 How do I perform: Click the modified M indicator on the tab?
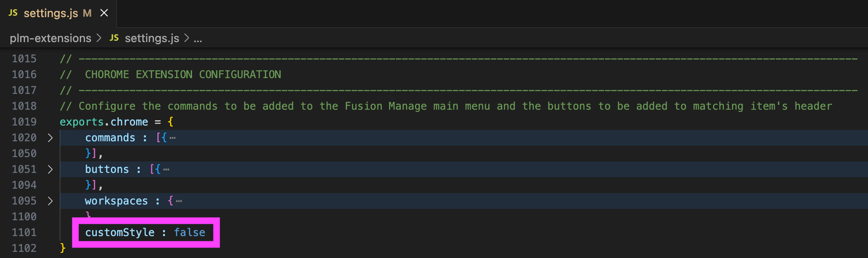tap(87, 13)
